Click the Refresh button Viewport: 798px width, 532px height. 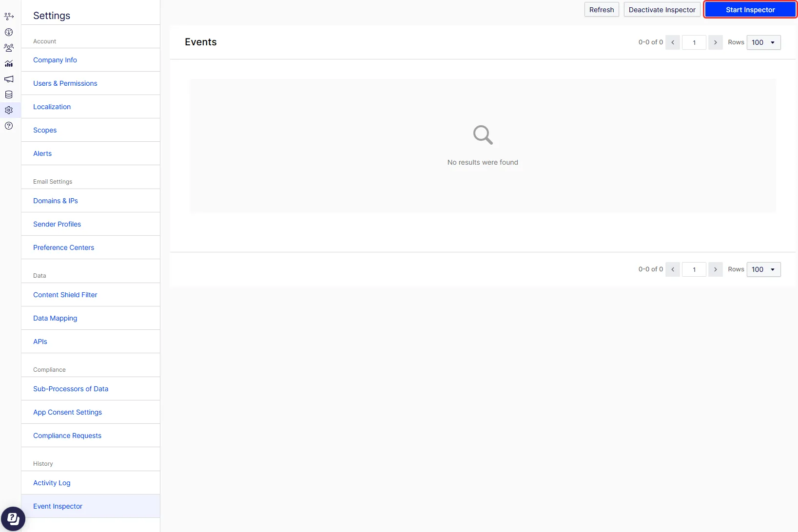pyautogui.click(x=602, y=10)
